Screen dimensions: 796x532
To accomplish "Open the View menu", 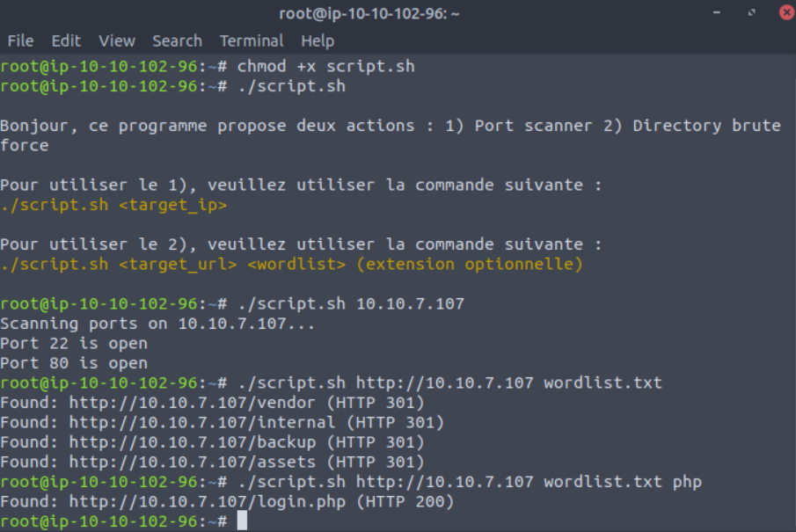I will point(116,40).
